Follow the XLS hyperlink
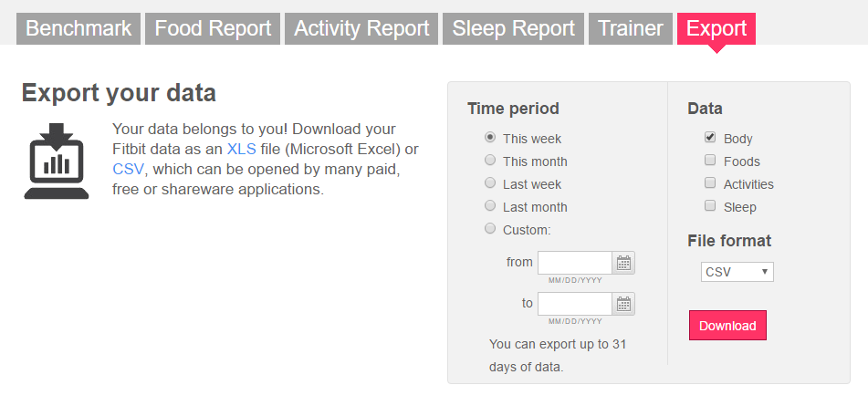The image size is (868, 406). click(x=242, y=149)
